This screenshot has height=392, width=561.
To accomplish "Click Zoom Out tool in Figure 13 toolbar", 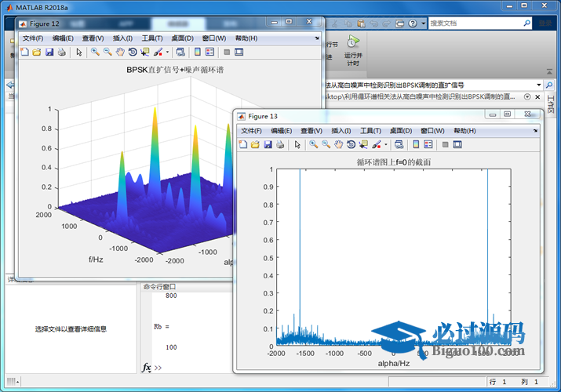I will click(x=326, y=145).
